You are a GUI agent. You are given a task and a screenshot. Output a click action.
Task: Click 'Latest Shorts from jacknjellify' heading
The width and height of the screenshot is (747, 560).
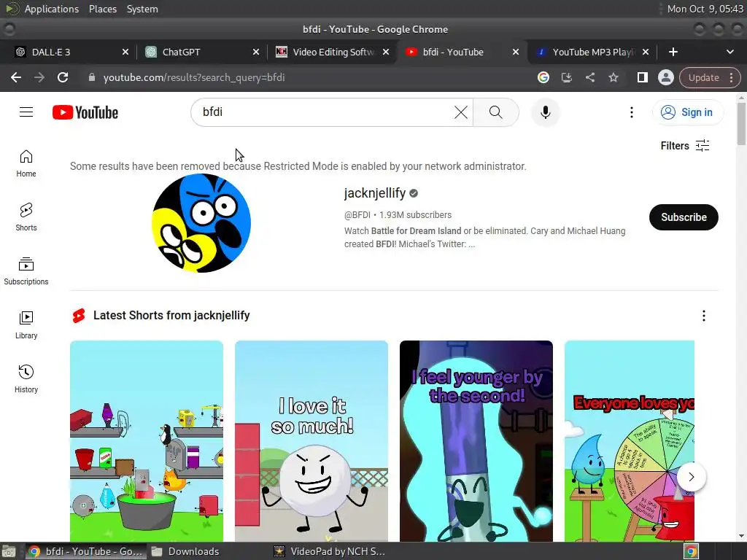pos(171,315)
